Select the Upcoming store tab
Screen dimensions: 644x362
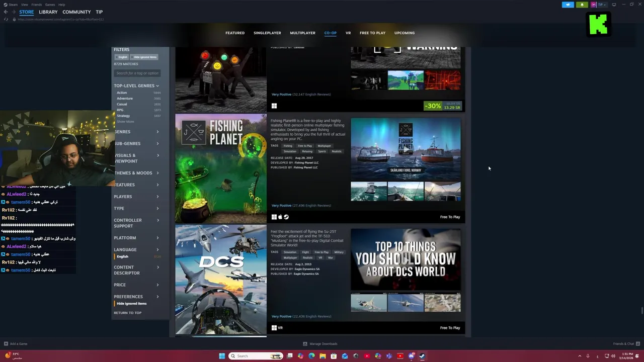pos(405,33)
